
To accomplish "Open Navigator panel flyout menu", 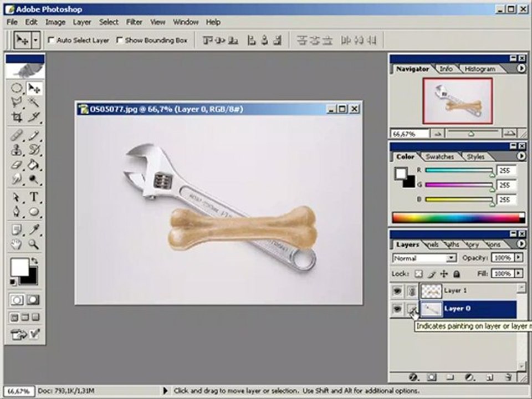I will click(x=521, y=69).
